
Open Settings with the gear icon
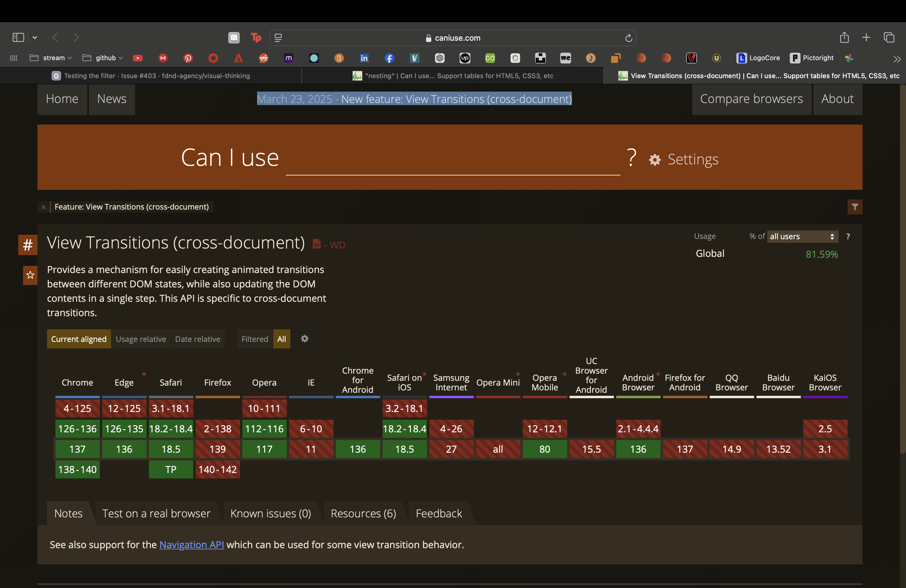(x=684, y=159)
